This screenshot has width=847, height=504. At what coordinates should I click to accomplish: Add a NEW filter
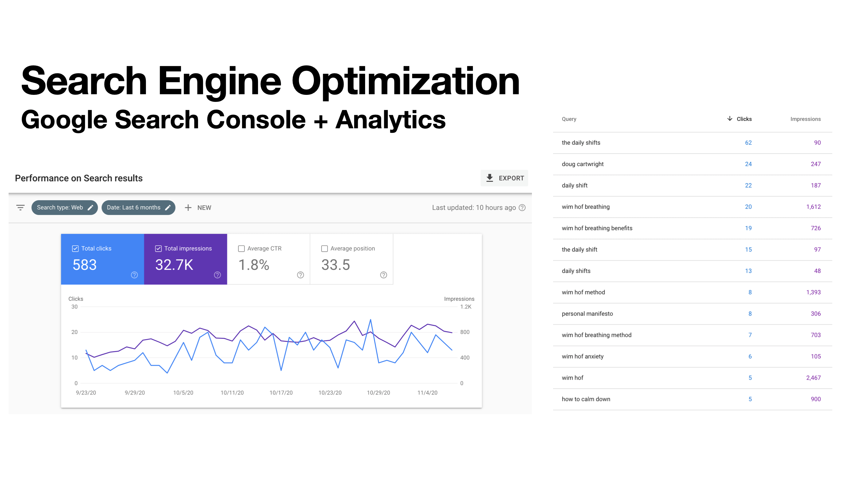pos(198,207)
